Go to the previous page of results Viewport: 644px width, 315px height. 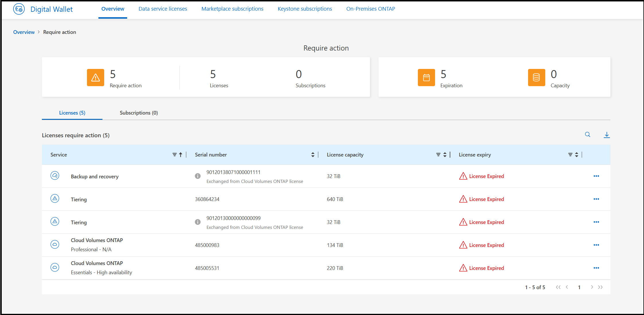[567, 287]
